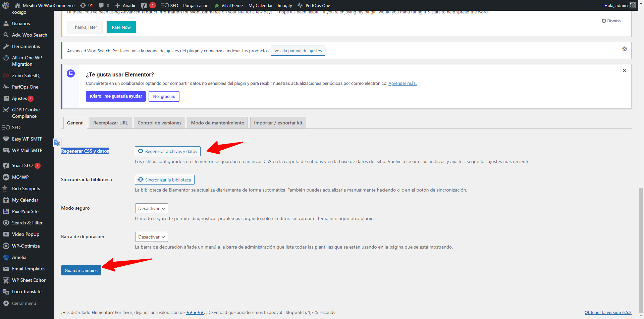
Task: Switch to Importar / exportar kit tab
Action: tap(278, 123)
